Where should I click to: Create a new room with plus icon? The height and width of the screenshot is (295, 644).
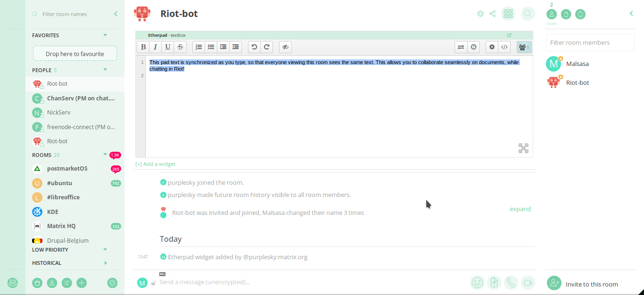tap(82, 283)
